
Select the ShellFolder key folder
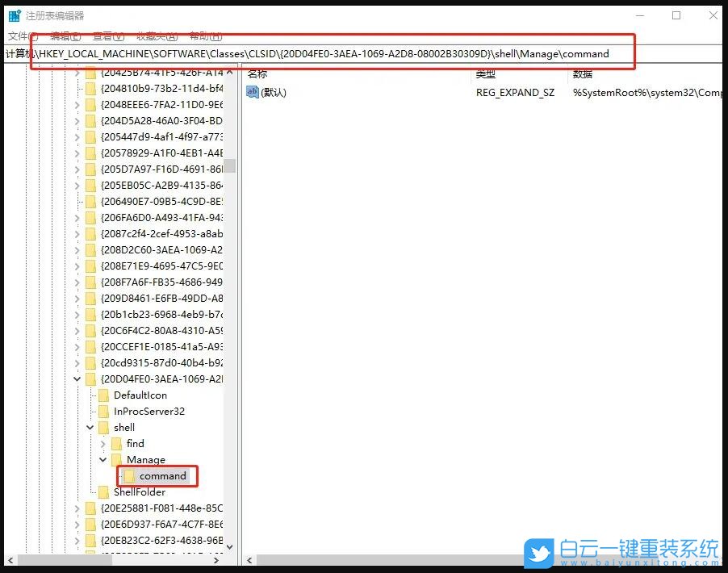pyautogui.click(x=144, y=491)
